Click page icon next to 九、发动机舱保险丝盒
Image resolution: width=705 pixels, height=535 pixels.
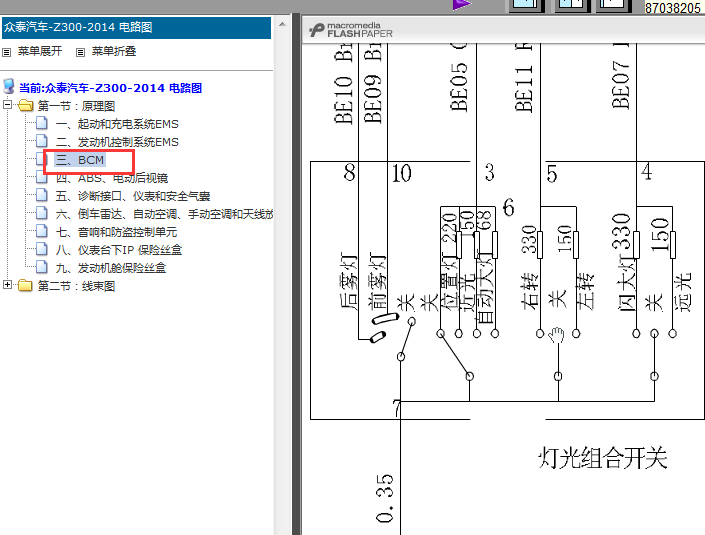pos(42,267)
